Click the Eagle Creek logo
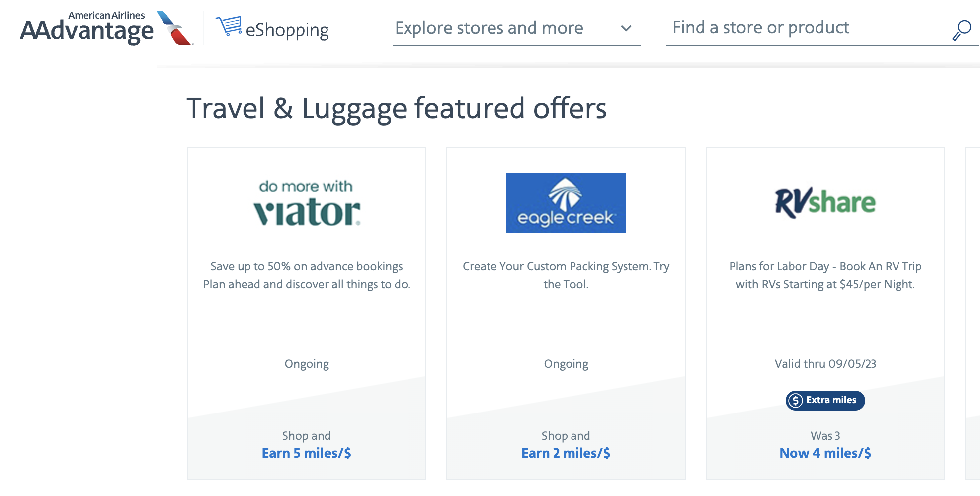This screenshot has width=980, height=496. [x=566, y=203]
